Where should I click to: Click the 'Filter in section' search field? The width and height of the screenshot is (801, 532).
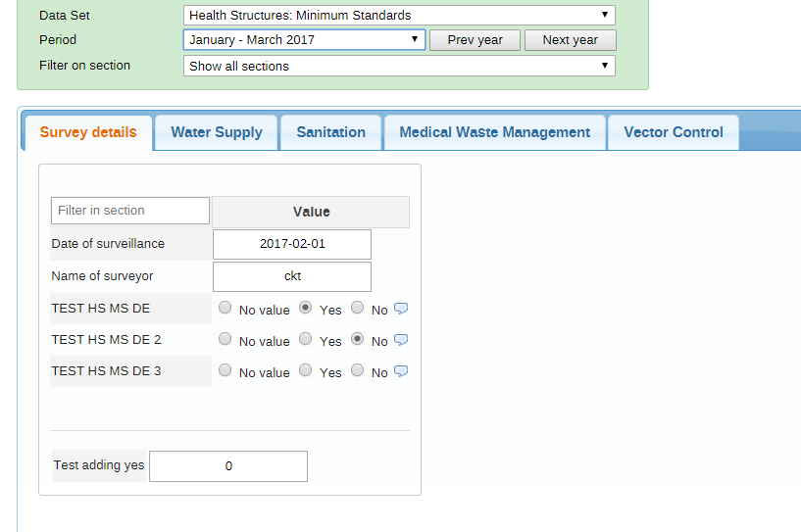click(130, 211)
